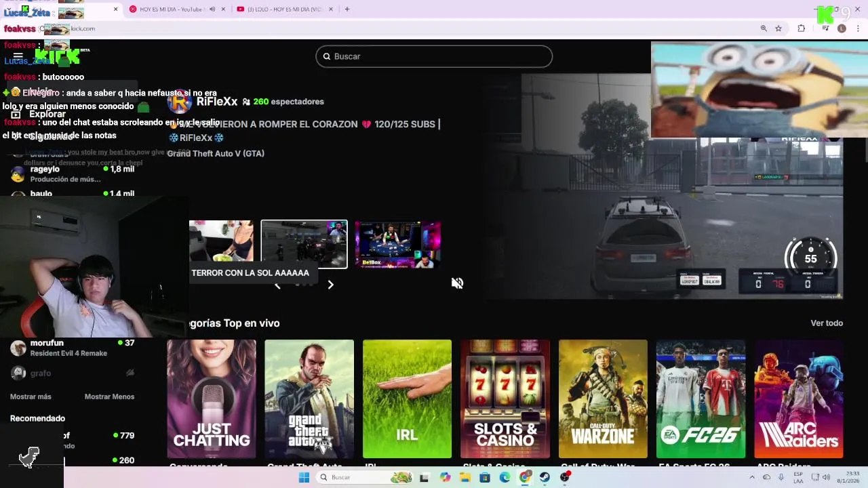Open the EA Sports FC26 category card
This screenshot has height=488, width=868.
tap(701, 399)
